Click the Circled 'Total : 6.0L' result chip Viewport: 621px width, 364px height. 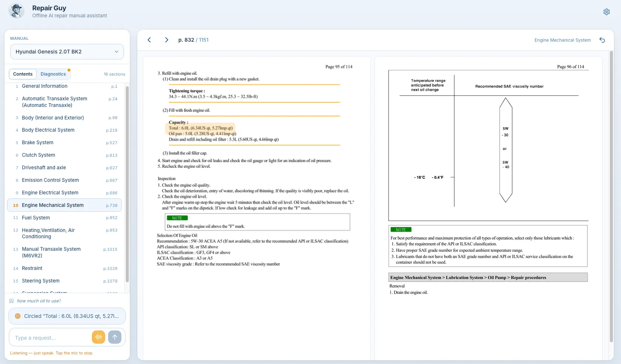[67, 316]
